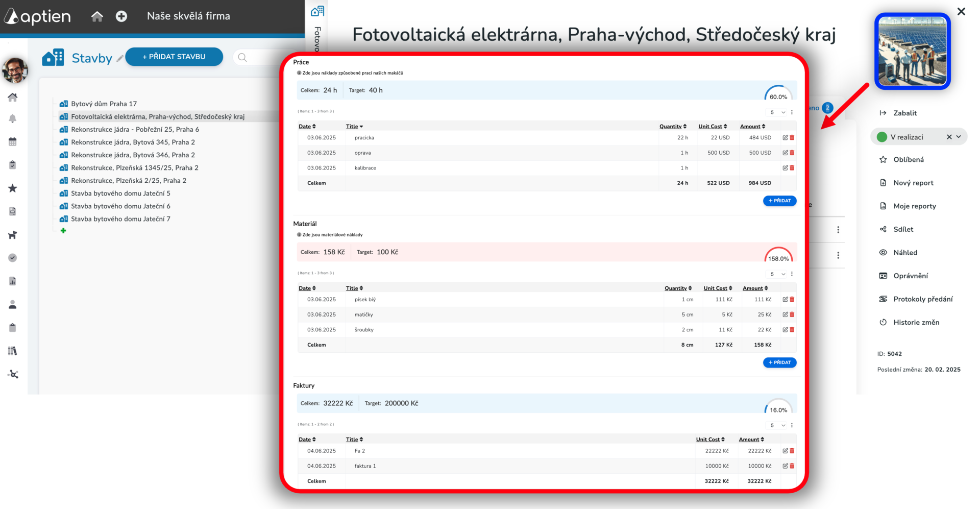Open Historie změn menu item
Screen dimensions: 980x509
(x=909, y=322)
